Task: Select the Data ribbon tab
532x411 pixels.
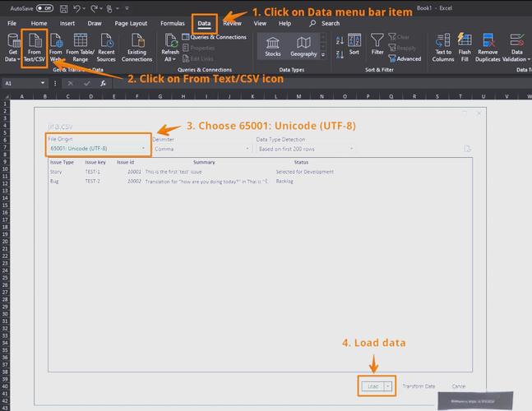Action: [204, 23]
